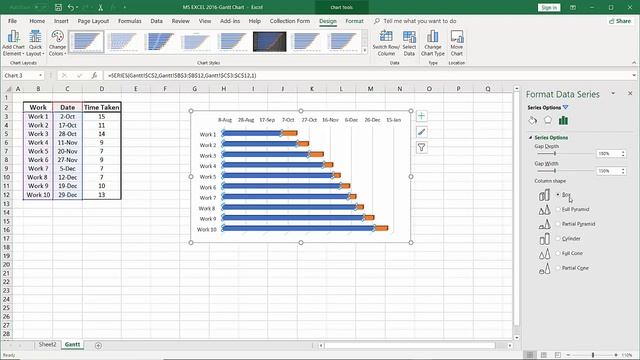Select cell containing Work 10

pos(38,195)
